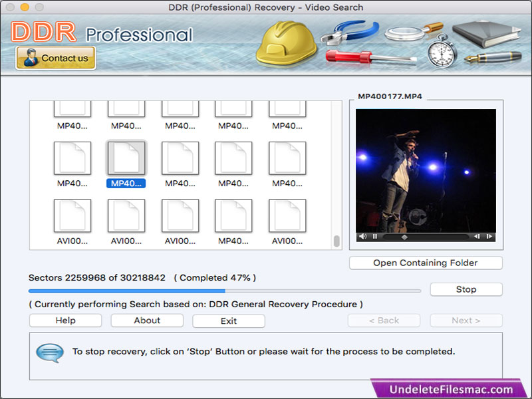Open the Help button
The image size is (532, 399).
[65, 321]
